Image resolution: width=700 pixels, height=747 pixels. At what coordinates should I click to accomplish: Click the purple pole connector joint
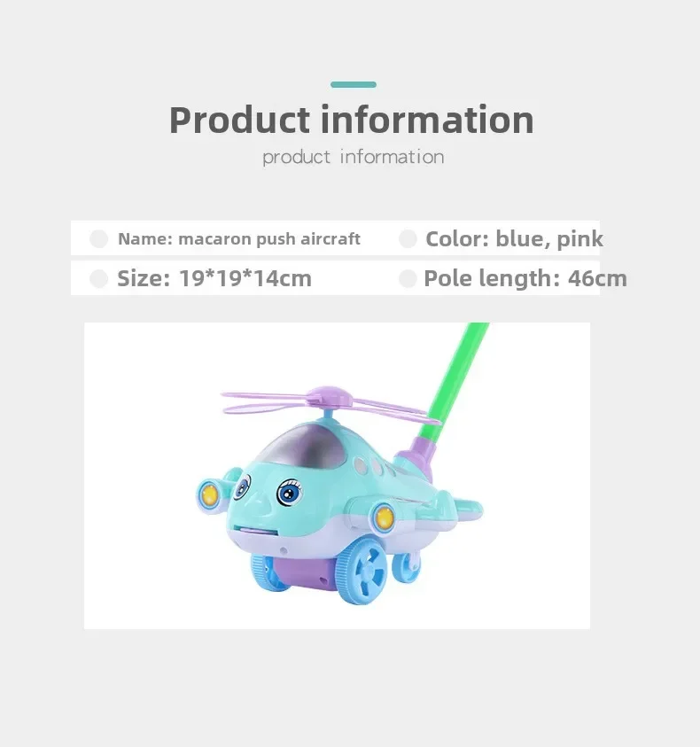[x=415, y=460]
